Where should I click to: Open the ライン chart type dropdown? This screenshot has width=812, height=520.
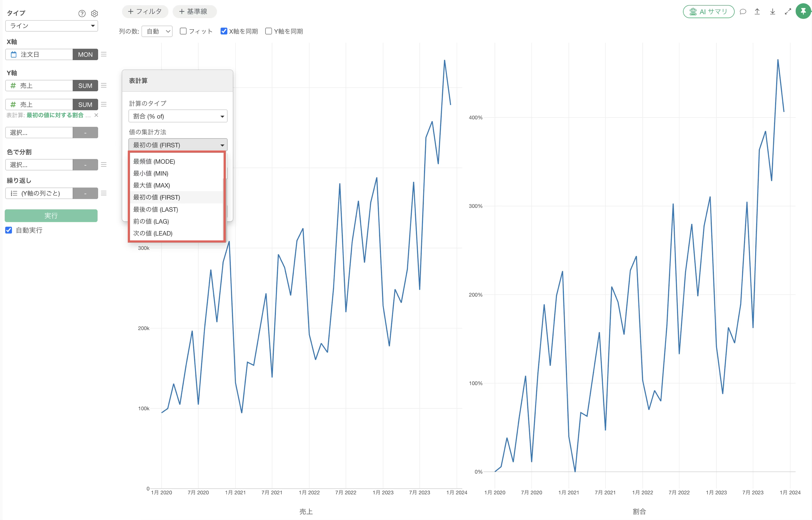click(x=52, y=26)
